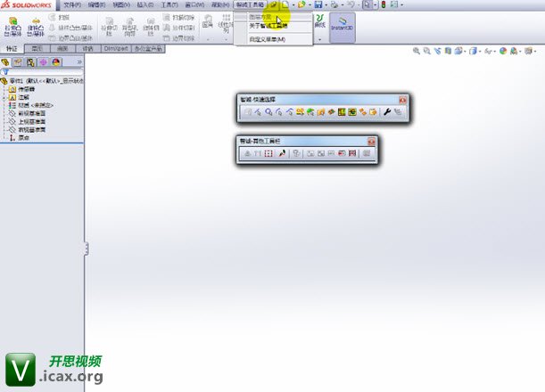Choose 关于智诚工具箱 menu entry
545x392 pixels.
point(268,26)
